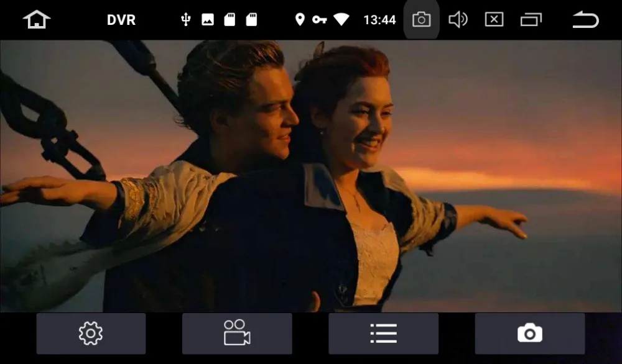The image size is (622, 364).
Task: Tap the live video preview area
Action: [x=311, y=174]
